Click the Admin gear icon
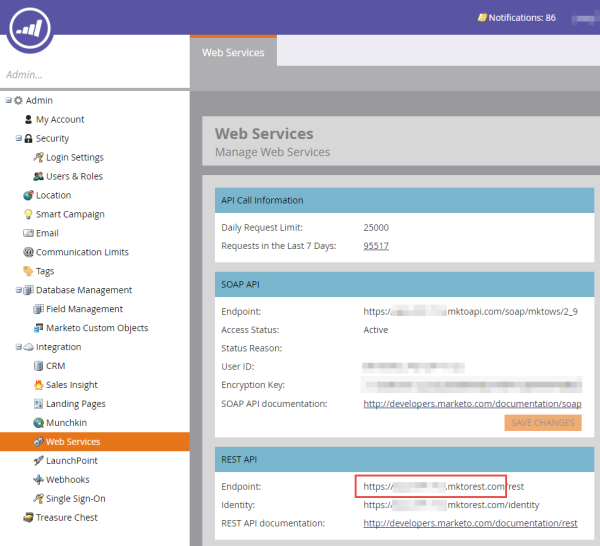The image size is (600, 546). point(18,100)
